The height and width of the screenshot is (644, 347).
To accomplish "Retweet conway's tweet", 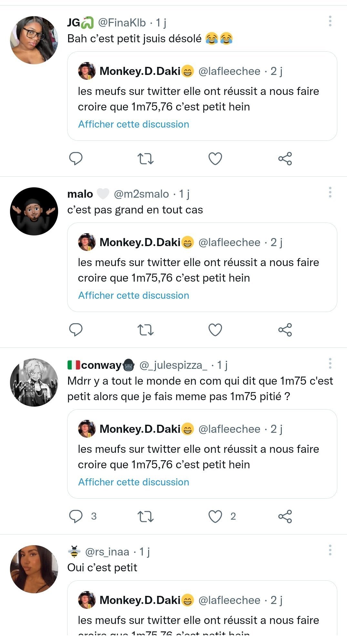I will [x=146, y=516].
